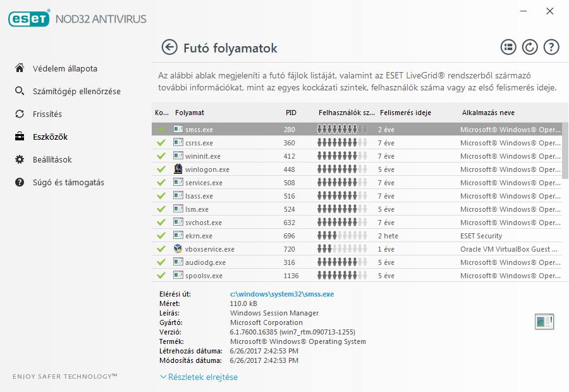This screenshot has height=392, width=569.
Task: Click the magnifier icon beside Számítógép ellenőrzése
Action: tap(20, 91)
